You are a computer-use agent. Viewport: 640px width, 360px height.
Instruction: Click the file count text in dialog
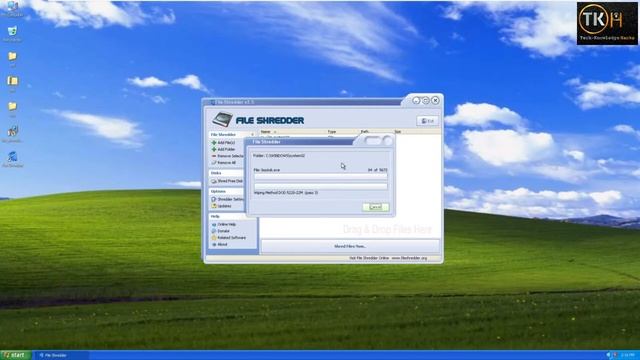click(x=378, y=170)
